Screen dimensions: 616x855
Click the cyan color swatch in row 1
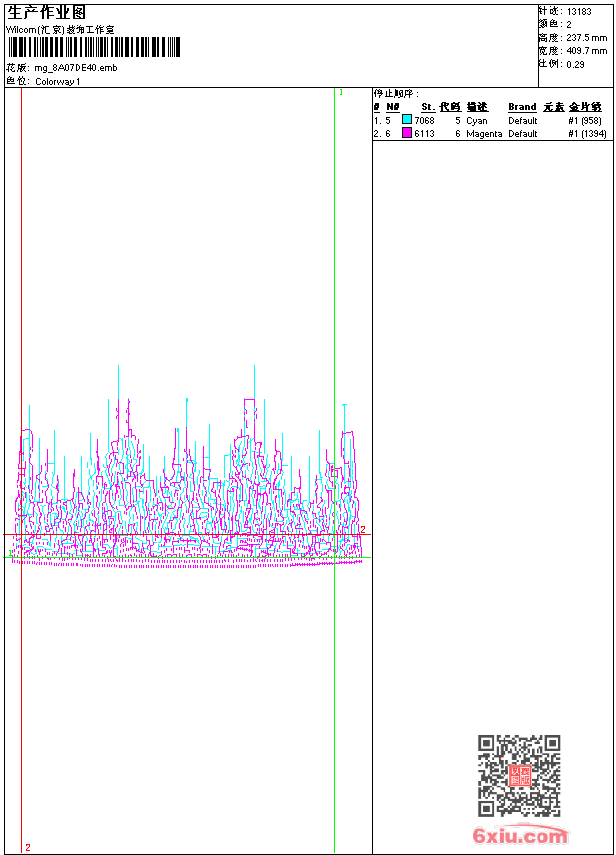[x=406, y=119]
